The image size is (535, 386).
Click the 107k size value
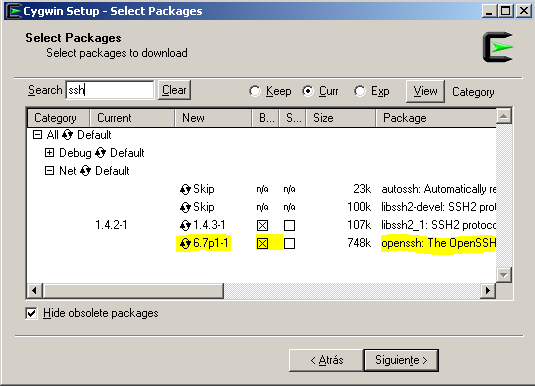click(359, 225)
